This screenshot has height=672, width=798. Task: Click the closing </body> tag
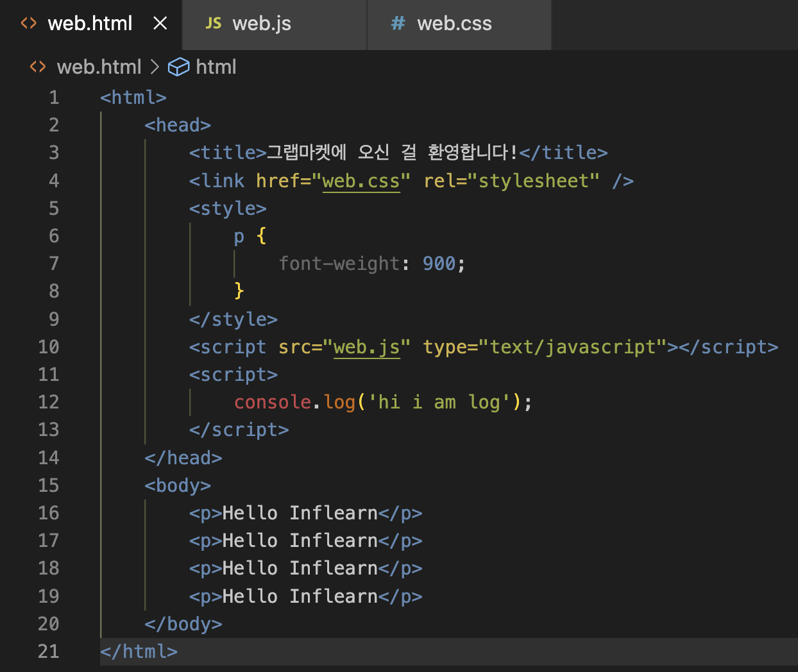coord(183,624)
